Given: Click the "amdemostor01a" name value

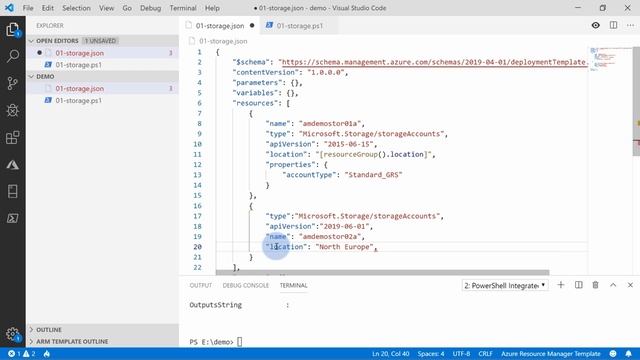Looking at the screenshot, I should click(330, 123).
